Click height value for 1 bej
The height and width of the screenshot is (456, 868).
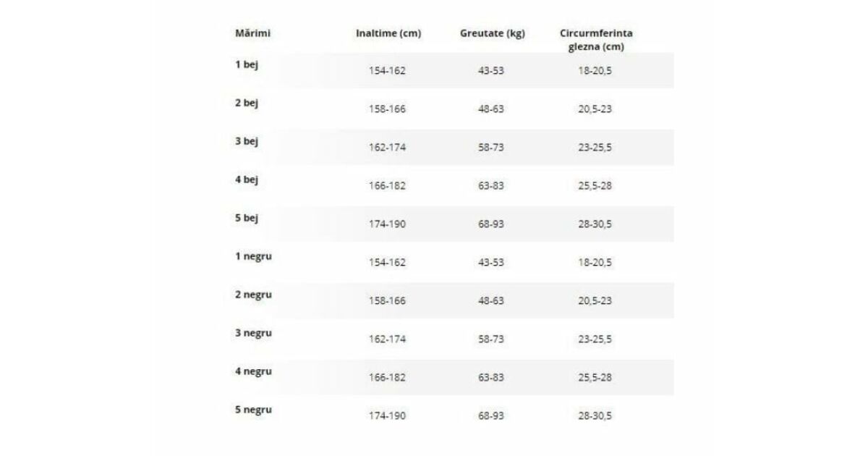click(387, 71)
